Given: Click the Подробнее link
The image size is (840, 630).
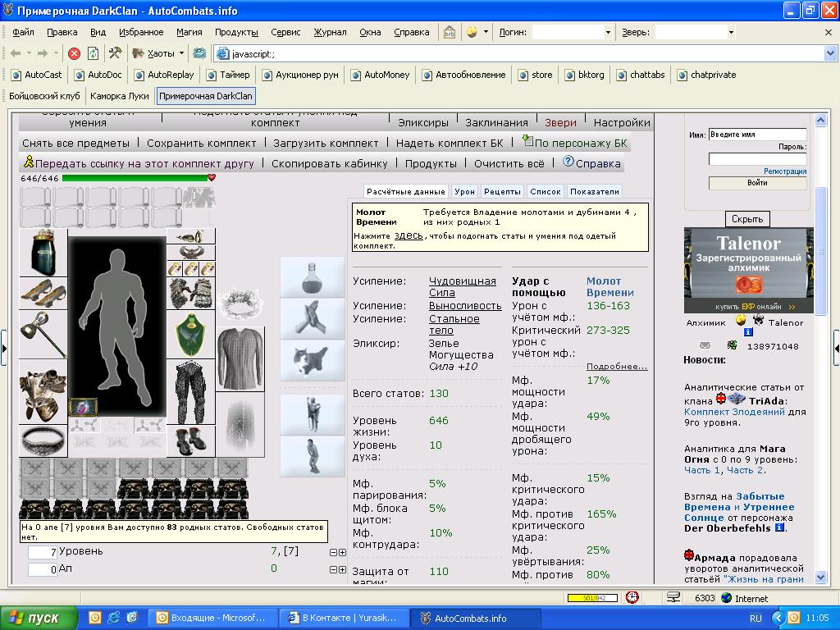Looking at the screenshot, I should coord(617,367).
